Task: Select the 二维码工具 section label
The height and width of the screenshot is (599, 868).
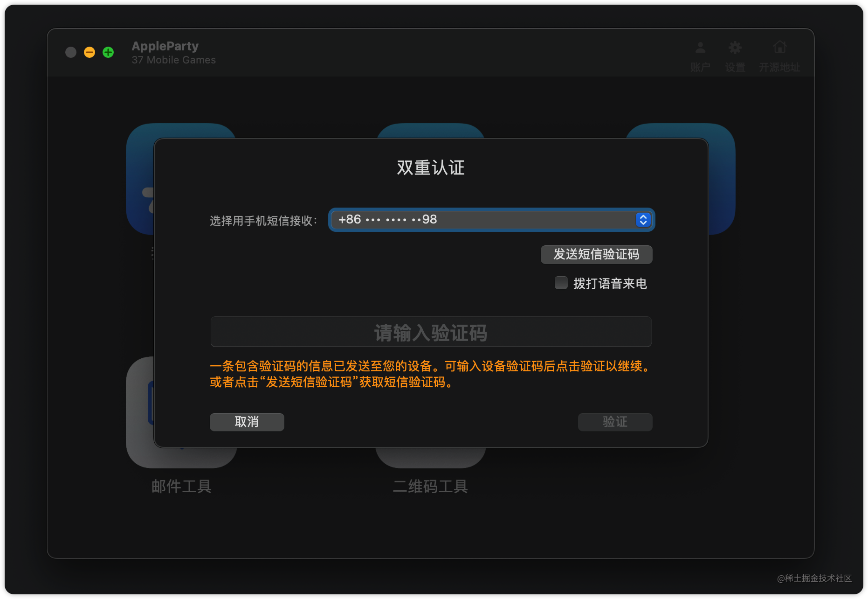Action: (430, 486)
